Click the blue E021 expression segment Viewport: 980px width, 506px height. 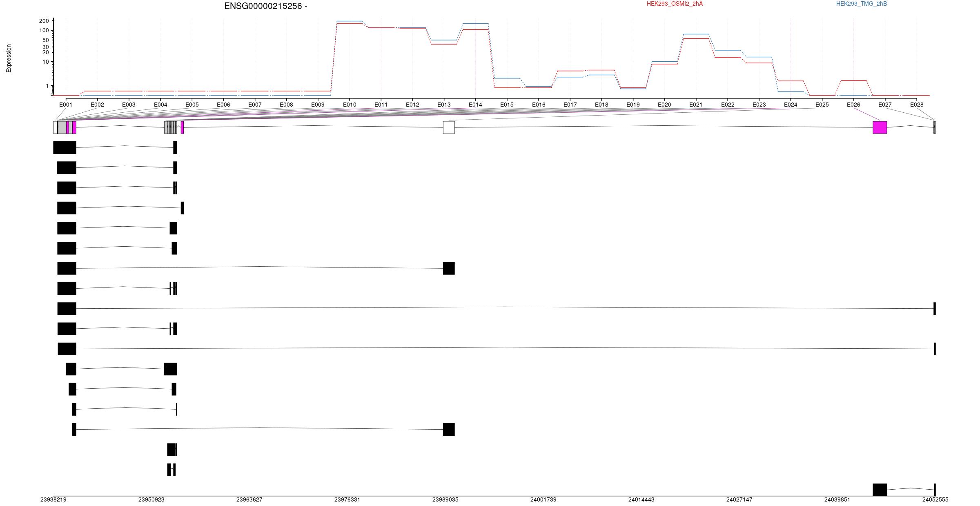696,34
